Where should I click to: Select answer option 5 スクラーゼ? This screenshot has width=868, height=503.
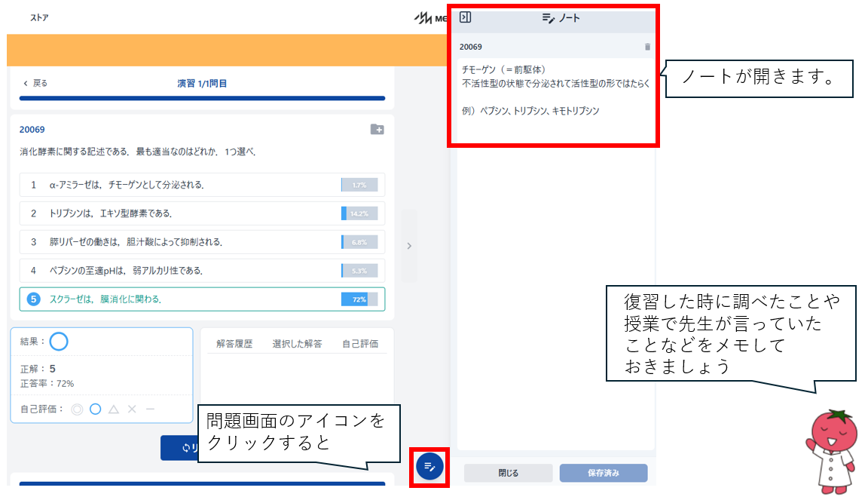click(202, 299)
